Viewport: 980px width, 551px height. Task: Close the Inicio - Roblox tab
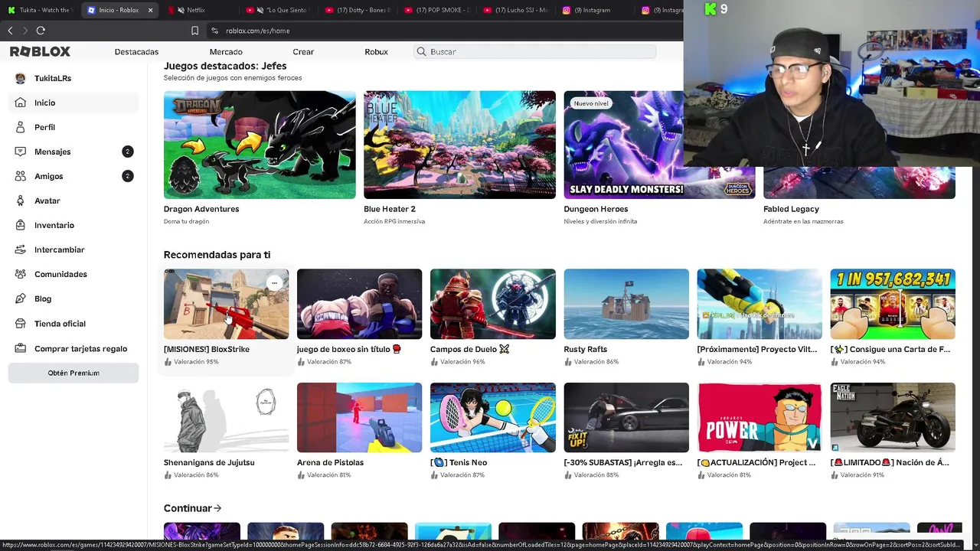150,10
